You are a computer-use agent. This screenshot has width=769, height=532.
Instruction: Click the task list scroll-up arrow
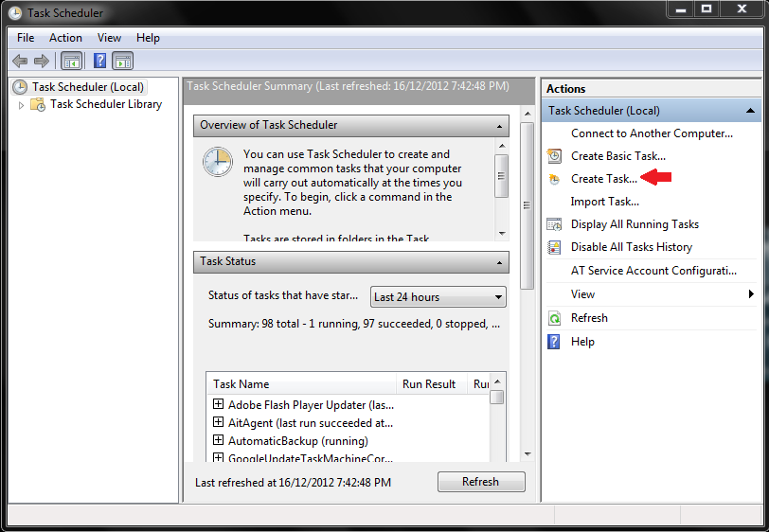(x=497, y=381)
